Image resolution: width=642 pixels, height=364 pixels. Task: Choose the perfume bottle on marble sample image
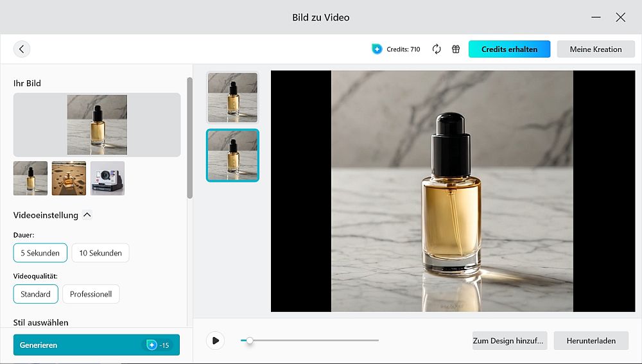[x=30, y=178]
